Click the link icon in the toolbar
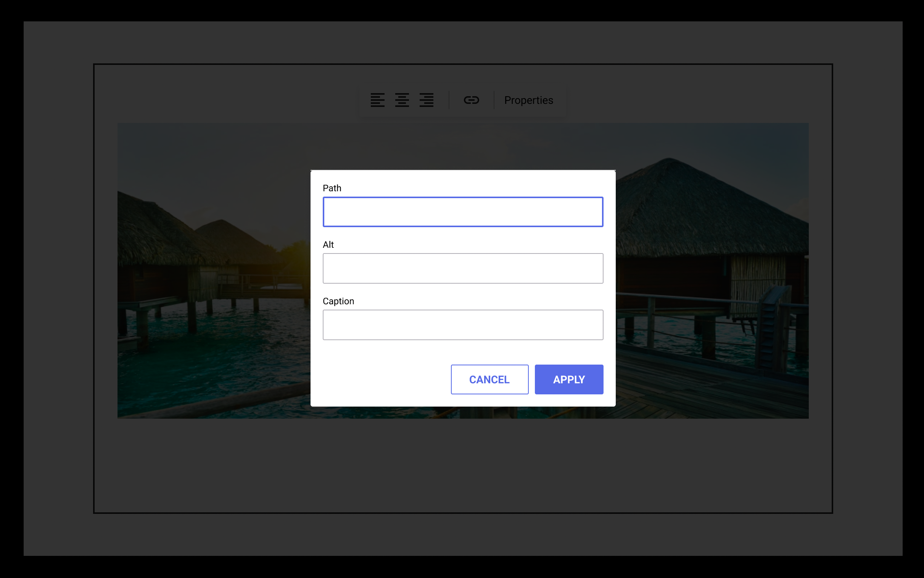 pyautogui.click(x=472, y=100)
